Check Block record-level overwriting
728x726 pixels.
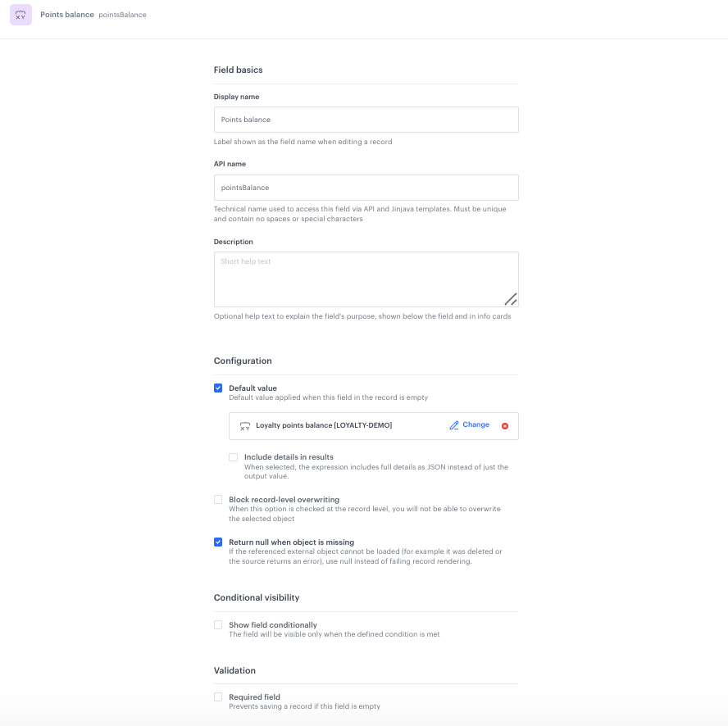point(218,499)
